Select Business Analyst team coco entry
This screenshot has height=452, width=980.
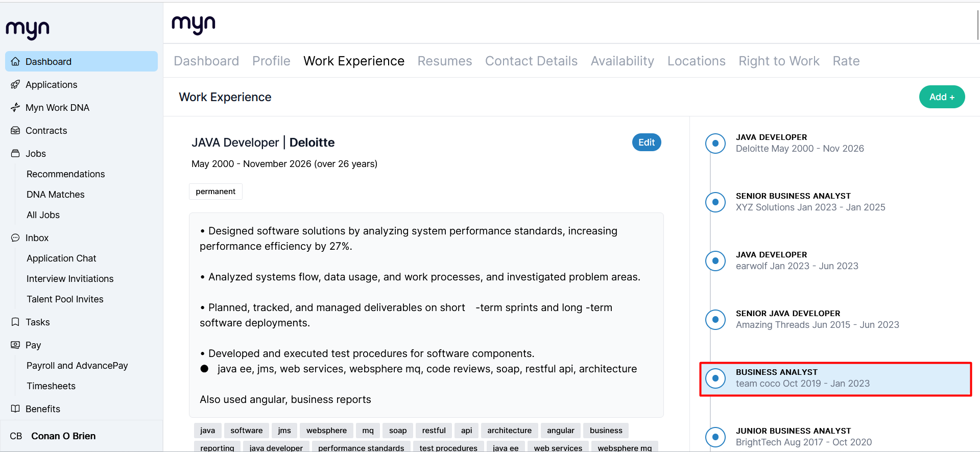pos(835,379)
